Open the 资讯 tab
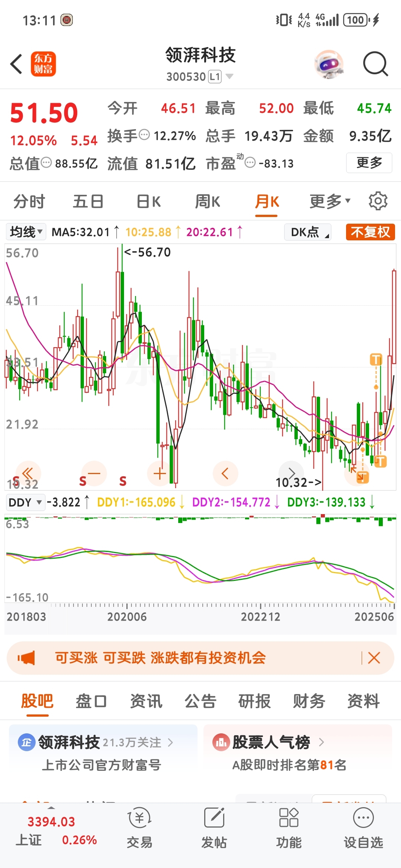 (146, 701)
